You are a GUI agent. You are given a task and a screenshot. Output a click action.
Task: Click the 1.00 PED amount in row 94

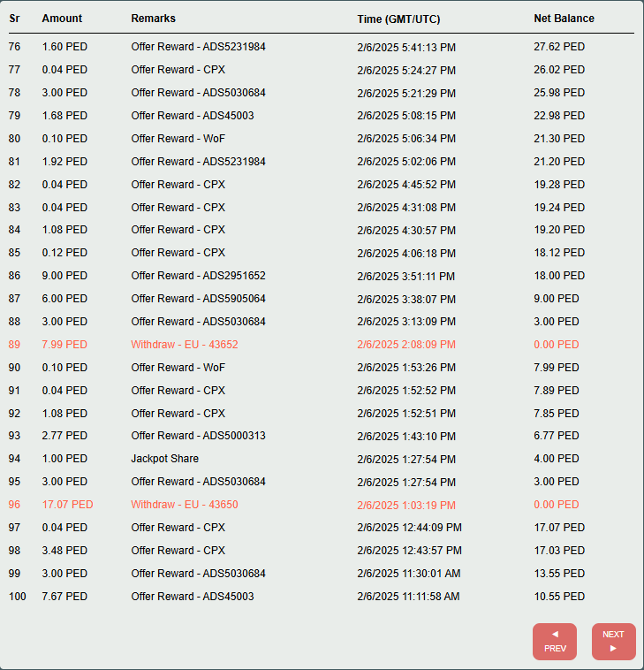click(x=64, y=459)
